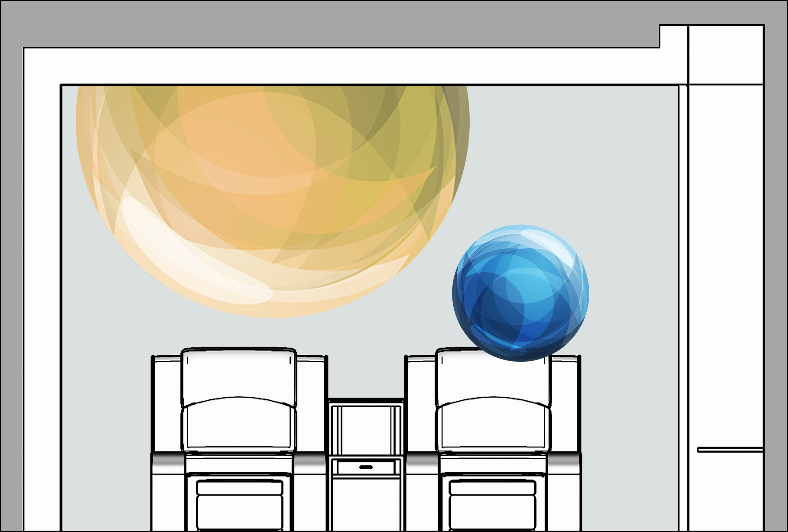
Task: Click the horizontal door handle at right
Action: [x=730, y=450]
